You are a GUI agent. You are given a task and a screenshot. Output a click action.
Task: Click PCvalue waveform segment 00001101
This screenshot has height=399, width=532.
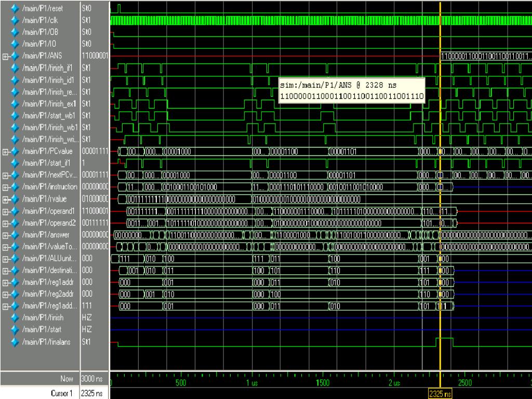point(373,151)
